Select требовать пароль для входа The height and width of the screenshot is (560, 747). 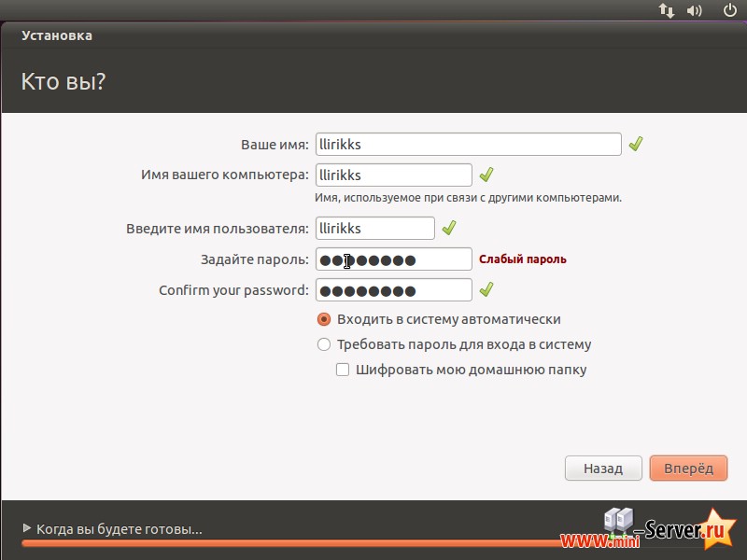pos(324,343)
